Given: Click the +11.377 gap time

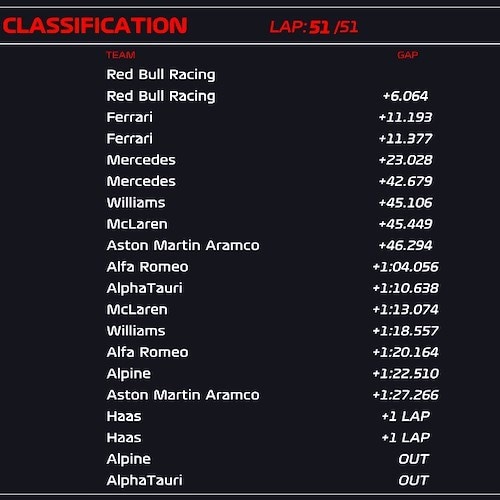Looking at the screenshot, I should [405, 139].
